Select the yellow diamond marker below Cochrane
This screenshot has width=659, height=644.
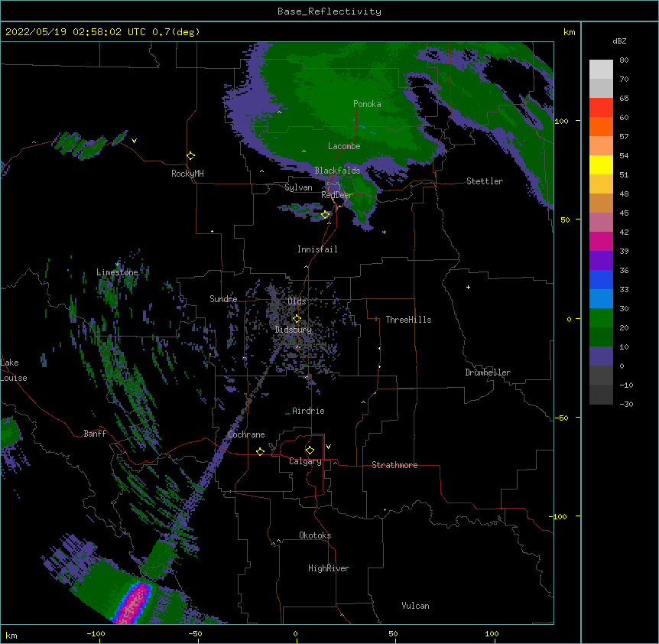tap(260, 452)
